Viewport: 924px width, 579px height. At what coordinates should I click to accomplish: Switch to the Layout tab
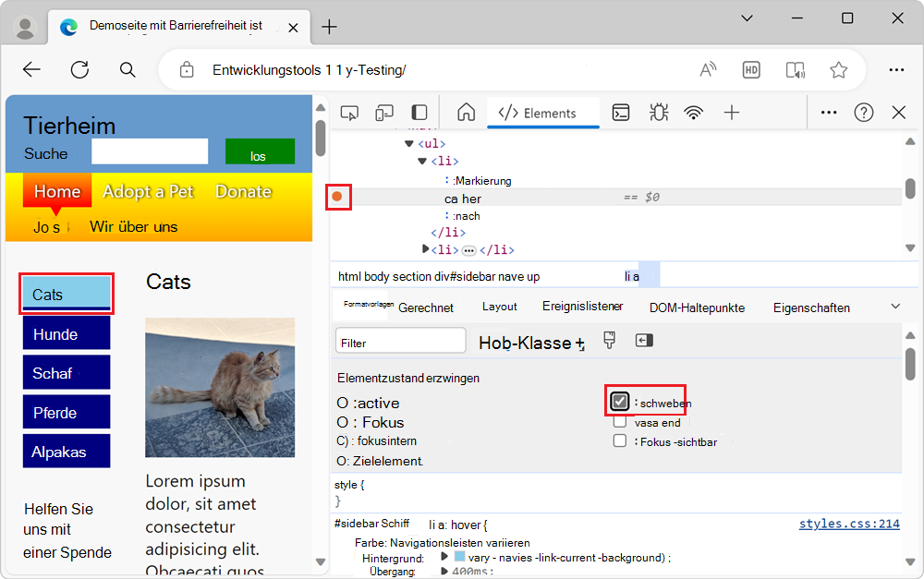pyautogui.click(x=499, y=306)
